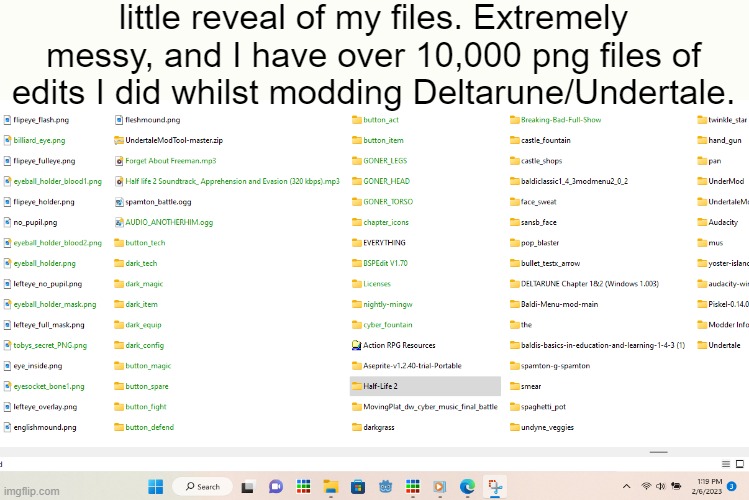
Task: Click the horizontal scrollbar thumb
Action: (658, 452)
